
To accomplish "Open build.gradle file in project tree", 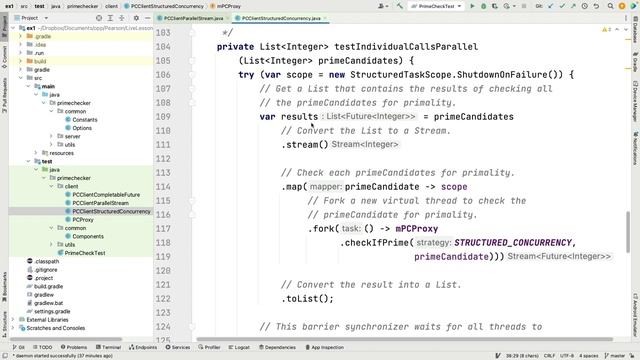I will click(x=48, y=287).
